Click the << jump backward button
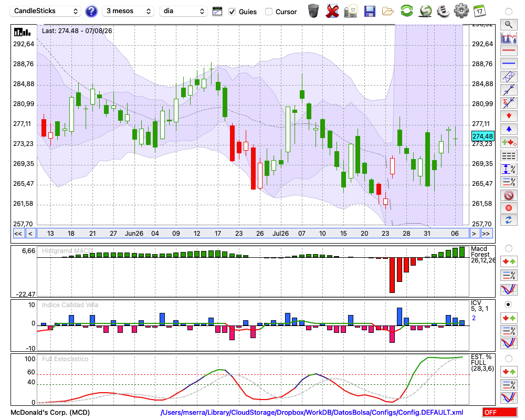The image size is (525, 420). tap(18, 234)
